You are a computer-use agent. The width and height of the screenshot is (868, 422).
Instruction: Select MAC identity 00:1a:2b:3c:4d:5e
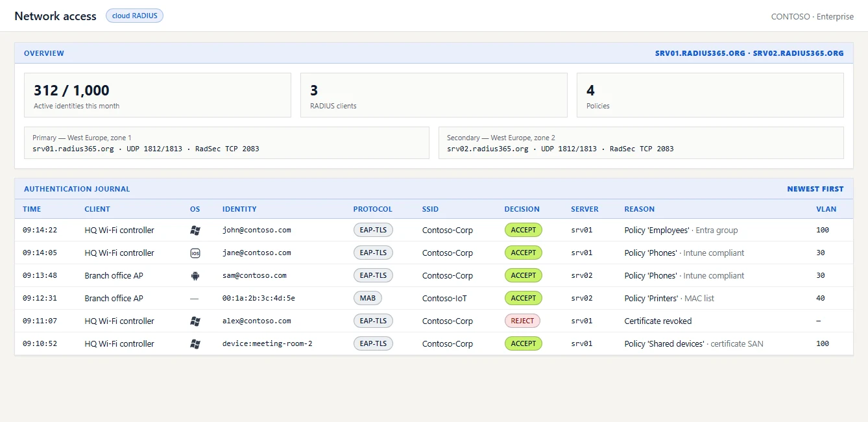[259, 298]
